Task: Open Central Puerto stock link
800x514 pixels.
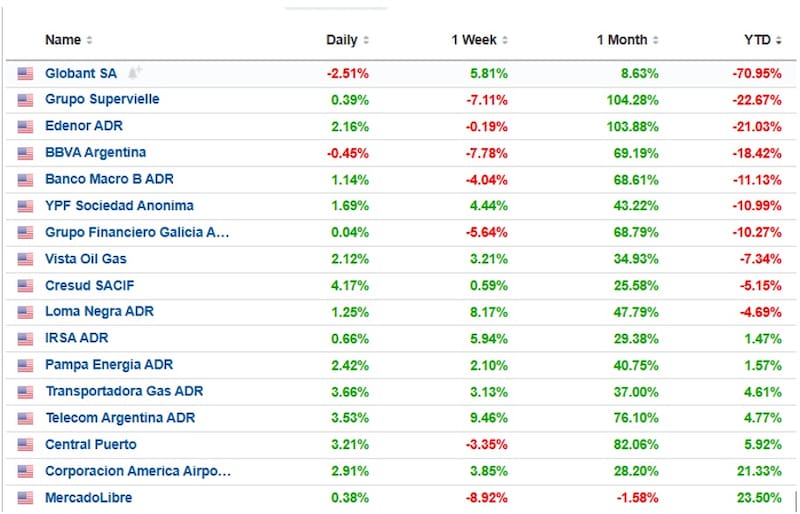Action: pos(91,444)
